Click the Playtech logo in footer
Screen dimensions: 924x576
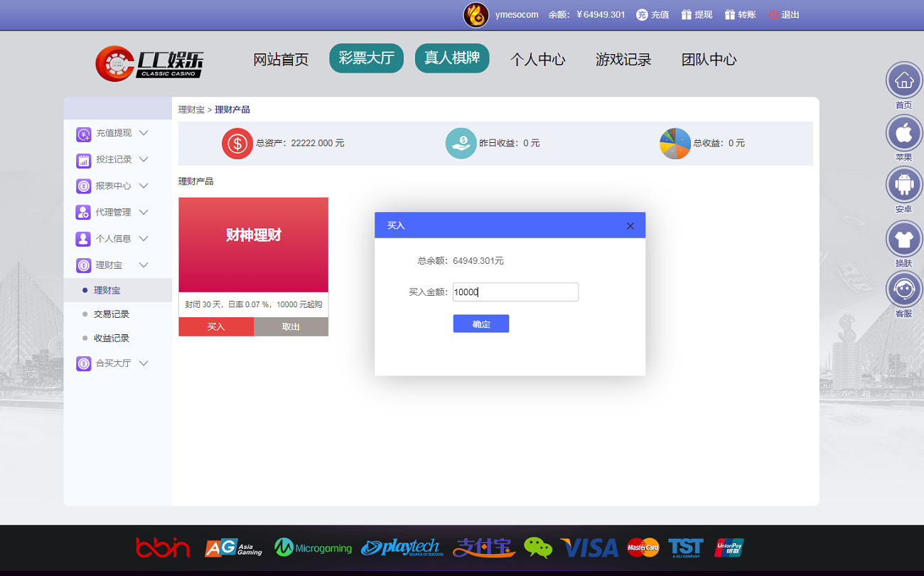click(x=402, y=548)
